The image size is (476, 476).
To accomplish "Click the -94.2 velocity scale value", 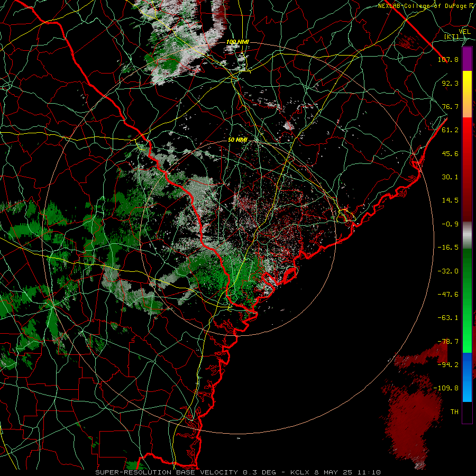I will [x=448, y=364].
